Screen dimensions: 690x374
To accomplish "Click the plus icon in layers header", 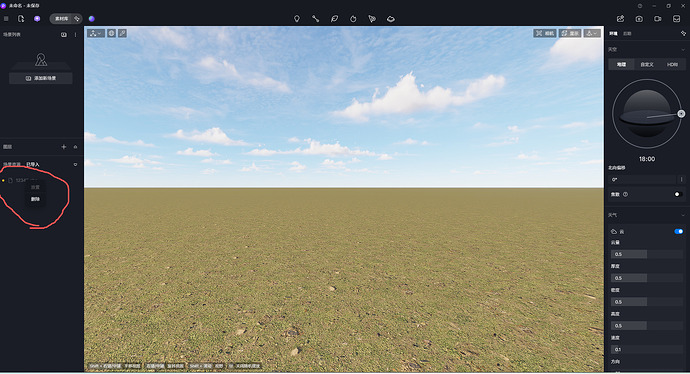I will point(64,147).
